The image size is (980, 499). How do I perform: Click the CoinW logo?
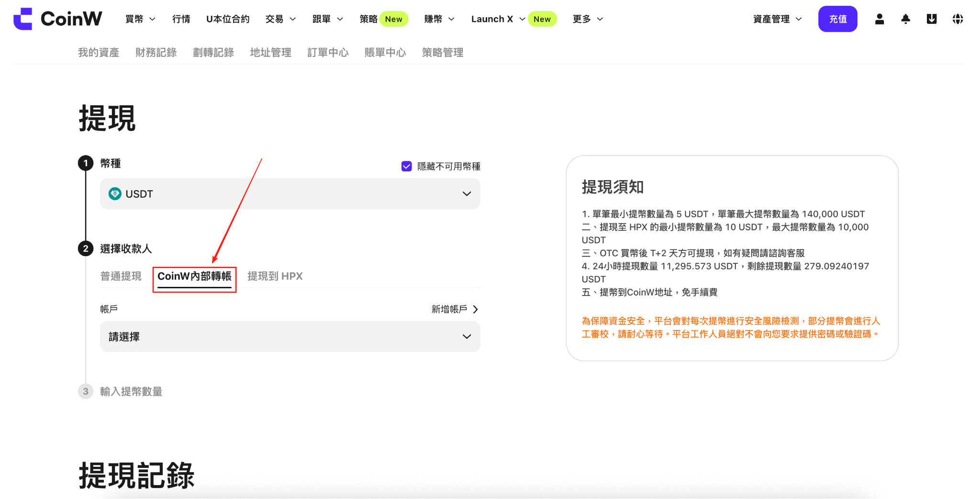pos(58,19)
